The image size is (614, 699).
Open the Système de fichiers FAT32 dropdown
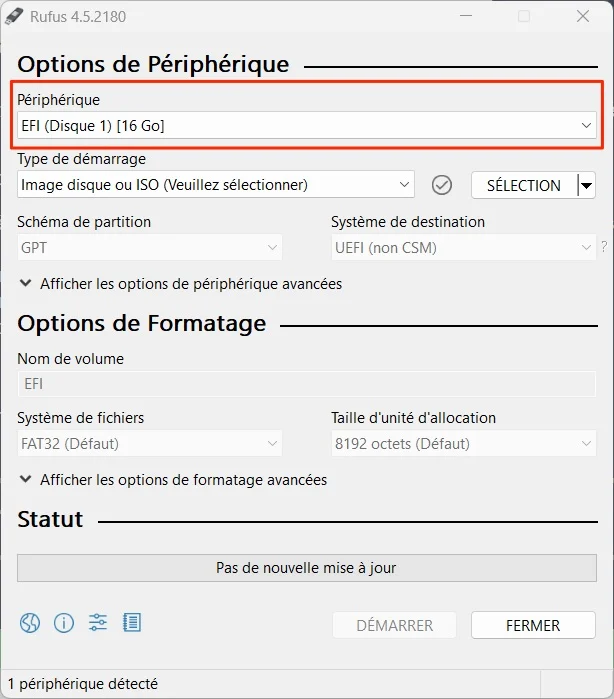coord(149,444)
